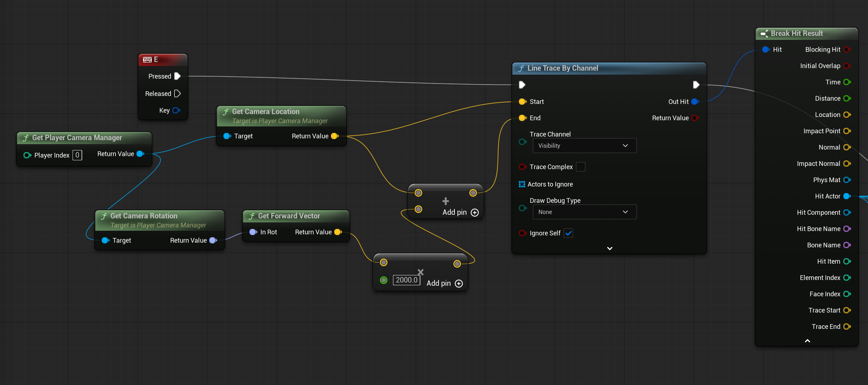Click the Pressed execution pin on E node

177,76
